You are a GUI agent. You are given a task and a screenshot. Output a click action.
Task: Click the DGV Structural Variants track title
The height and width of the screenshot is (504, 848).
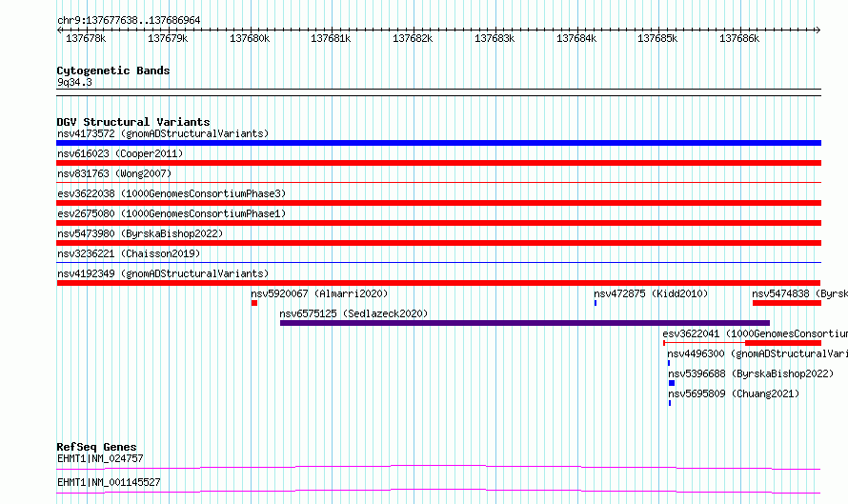point(133,122)
